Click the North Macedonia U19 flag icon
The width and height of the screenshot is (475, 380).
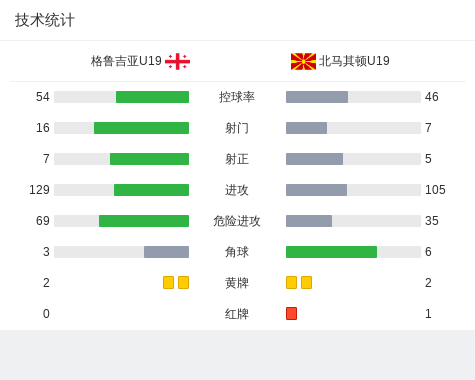(x=303, y=61)
